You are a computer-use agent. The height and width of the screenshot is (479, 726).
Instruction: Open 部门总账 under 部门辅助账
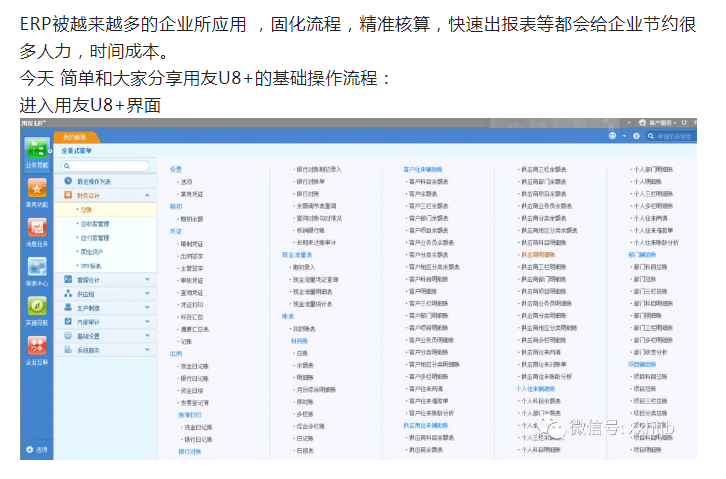tap(645, 279)
